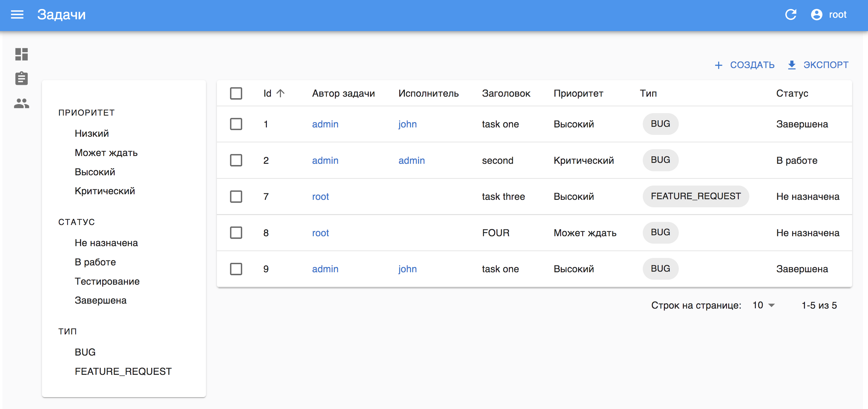868x409 pixels.
Task: Filter by Тестирование status
Action: tap(107, 282)
